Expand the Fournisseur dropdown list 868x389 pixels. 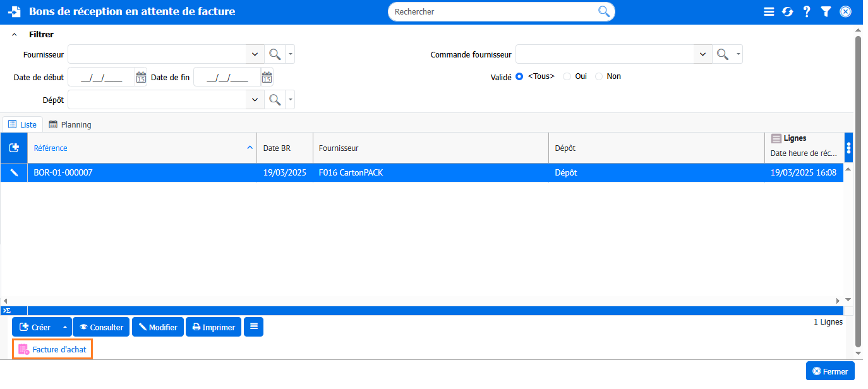[x=255, y=54]
